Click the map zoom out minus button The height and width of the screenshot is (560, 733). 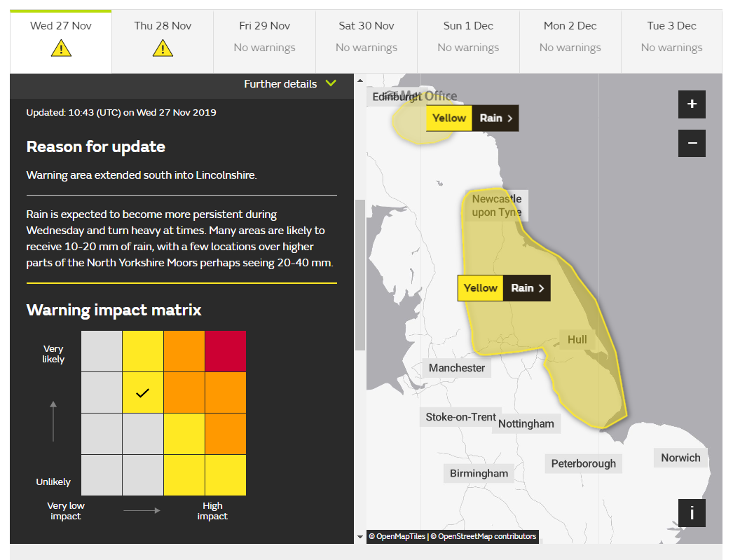point(692,143)
